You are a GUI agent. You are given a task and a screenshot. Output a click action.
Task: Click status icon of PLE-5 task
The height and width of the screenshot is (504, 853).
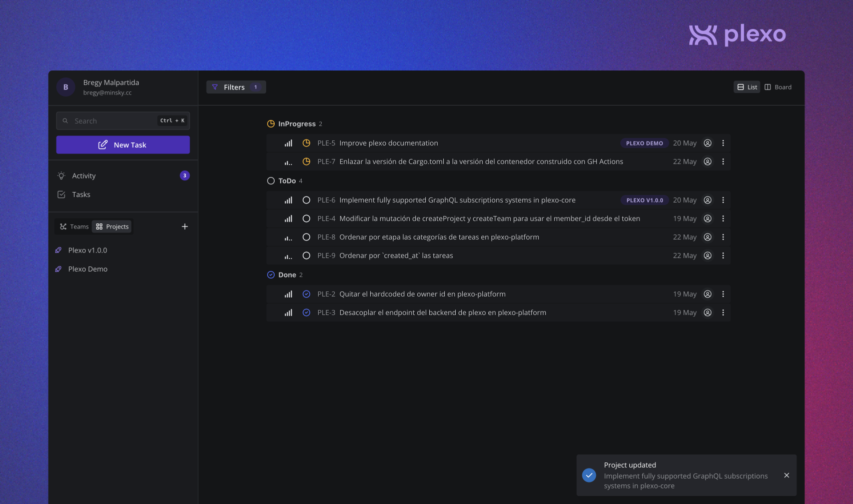click(306, 143)
